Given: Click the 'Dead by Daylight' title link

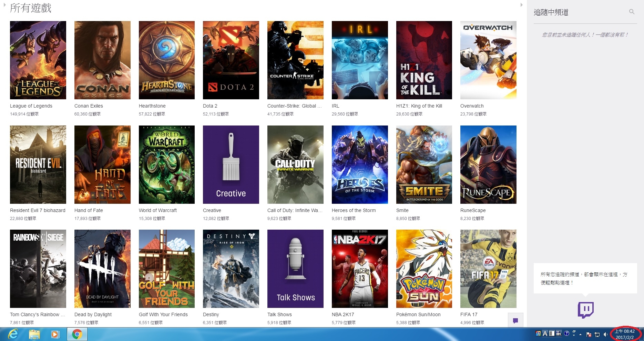Looking at the screenshot, I should pyautogui.click(x=93, y=314).
